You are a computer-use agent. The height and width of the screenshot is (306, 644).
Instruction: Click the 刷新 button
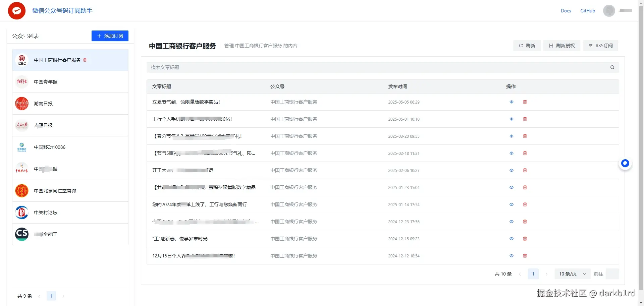point(527,46)
